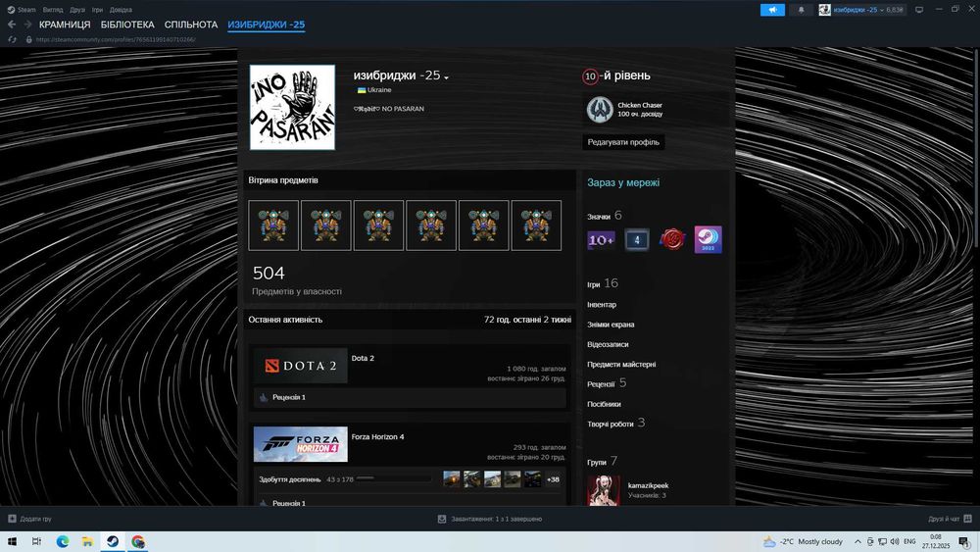The image size is (980, 552).
Task: Click the padlock icon beside the URL
Action: pos(28,39)
